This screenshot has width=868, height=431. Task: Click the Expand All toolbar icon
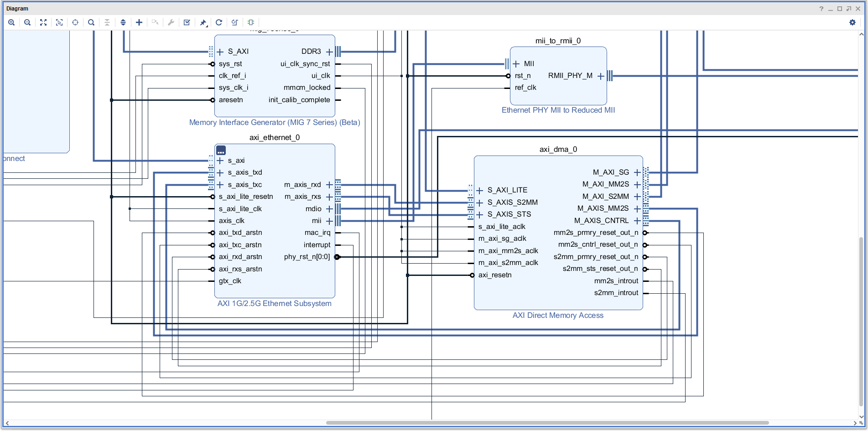pos(123,22)
